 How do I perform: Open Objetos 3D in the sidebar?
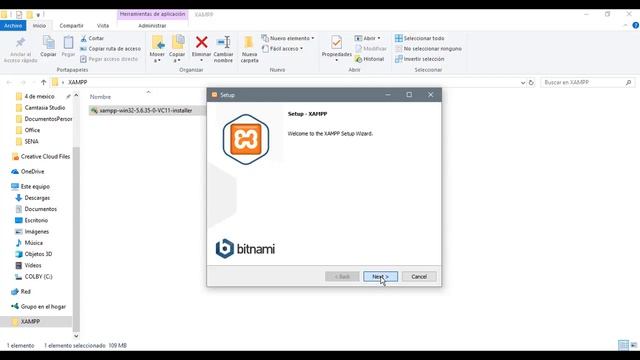point(38,254)
